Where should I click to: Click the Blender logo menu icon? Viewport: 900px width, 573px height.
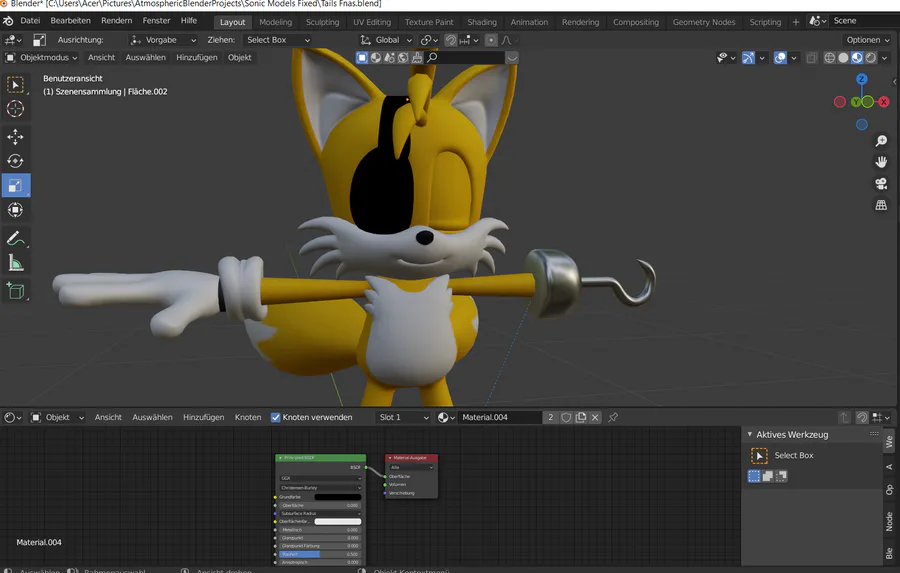8,21
